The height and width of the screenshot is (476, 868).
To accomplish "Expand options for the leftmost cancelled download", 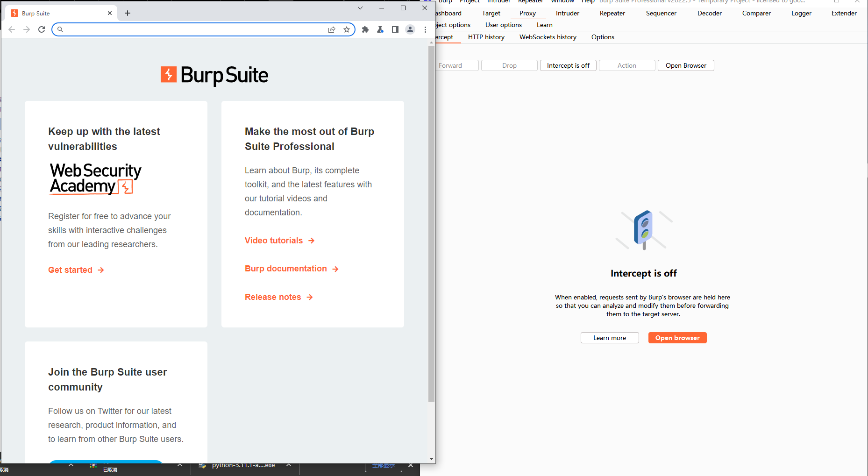I will click(x=71, y=465).
